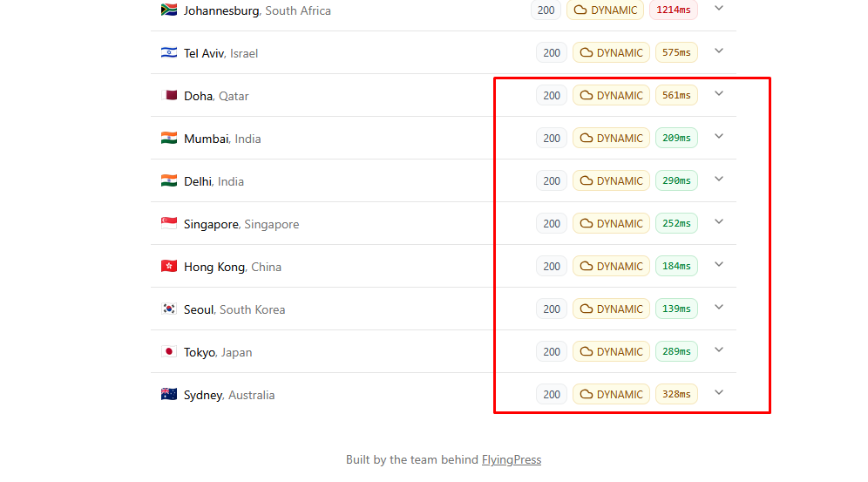Image resolution: width=868 pixels, height=482 pixels.
Task: Expand the Doha row chevron
Action: pos(718,93)
